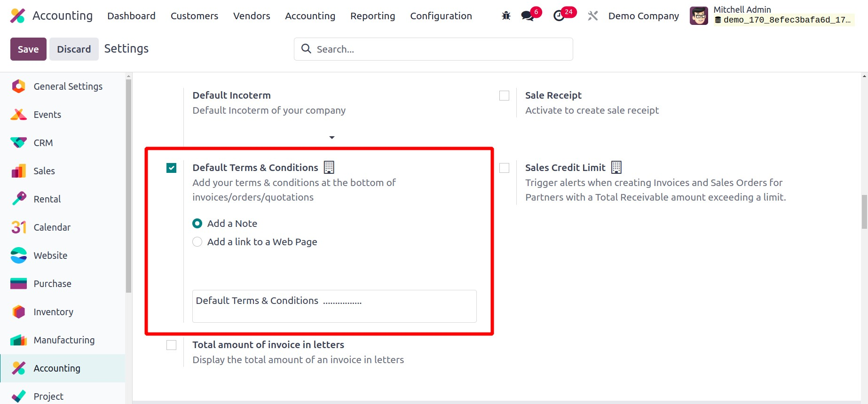
Task: Click the Accounting app logo icon
Action: click(17, 16)
